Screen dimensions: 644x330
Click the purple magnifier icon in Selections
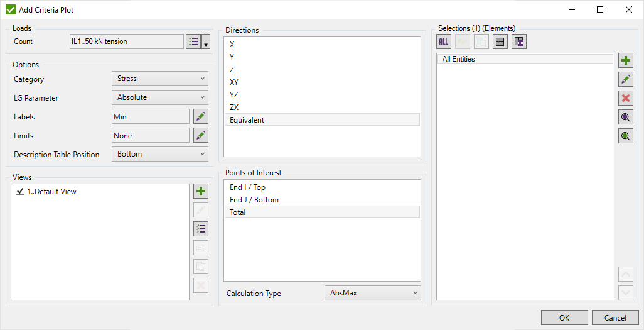coord(626,117)
